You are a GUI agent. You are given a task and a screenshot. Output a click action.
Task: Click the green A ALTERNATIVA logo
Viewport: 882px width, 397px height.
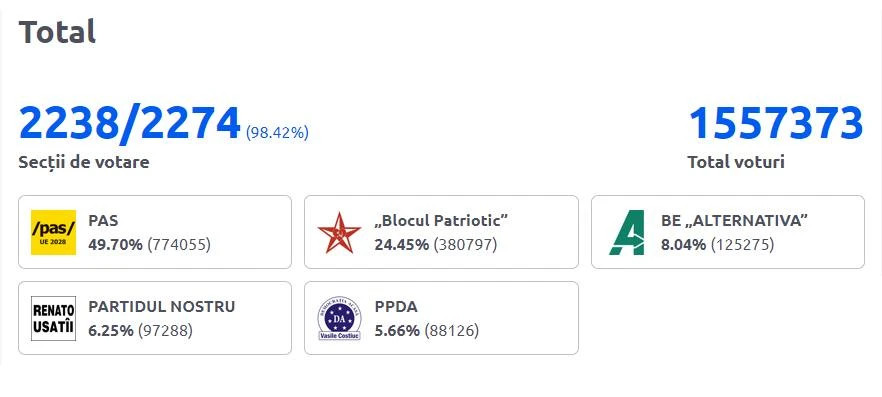pyautogui.click(x=626, y=232)
